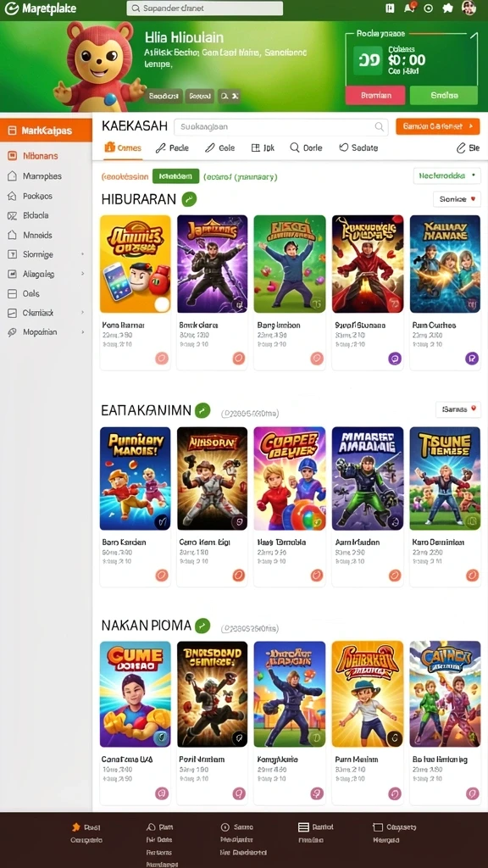The width and height of the screenshot is (488, 868).
Task: Click the round icon on Bara Kandan card
Action: pyautogui.click(x=162, y=576)
